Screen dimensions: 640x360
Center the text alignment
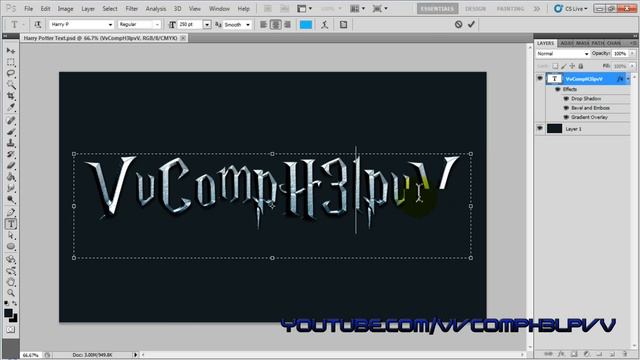point(276,25)
